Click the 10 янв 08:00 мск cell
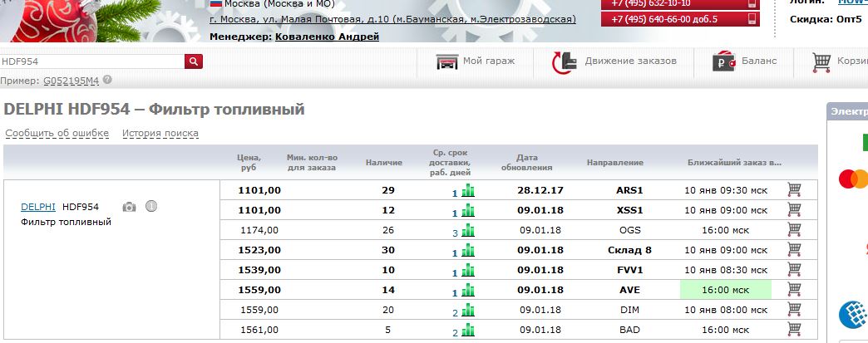 [726, 310]
